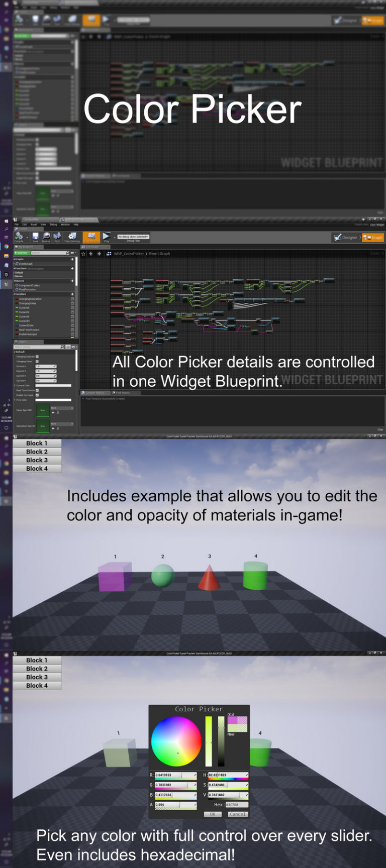The width and height of the screenshot is (386, 868).
Task: Click the saturation vertical bar in Color Picker
Action: 209,741
